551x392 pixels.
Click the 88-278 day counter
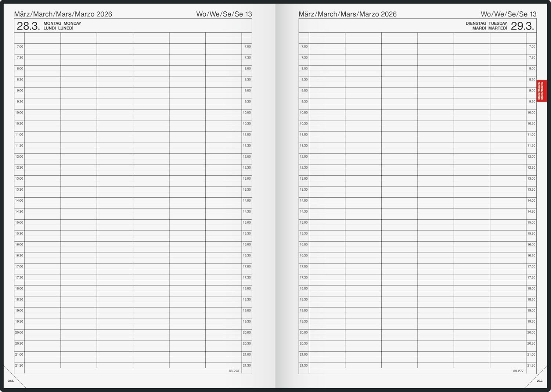(x=234, y=371)
